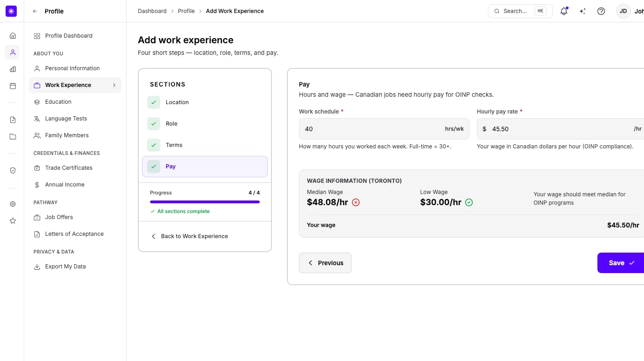Expand the Work Experience chevron
Image resolution: width=644 pixels, height=361 pixels.
114,85
